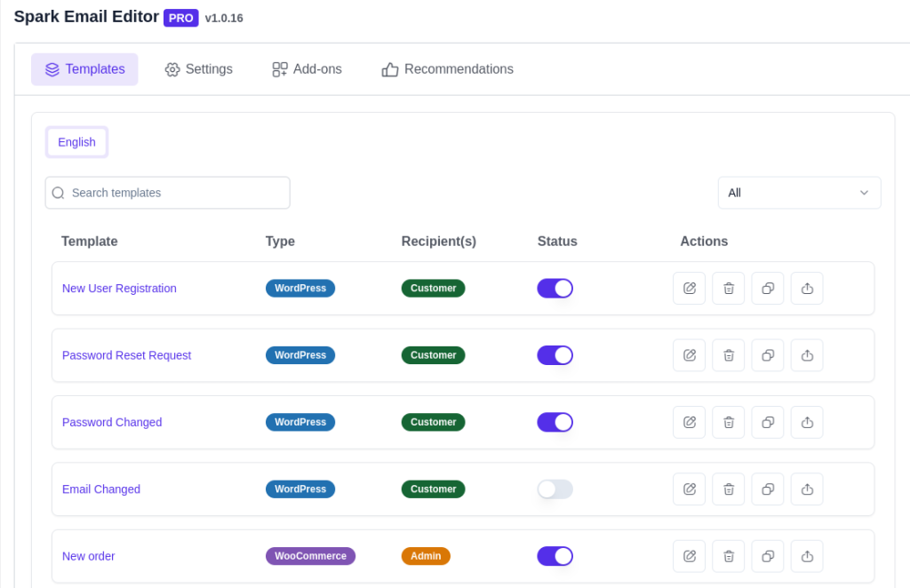
Task: Edit the New User Registration template
Action: [x=689, y=289]
